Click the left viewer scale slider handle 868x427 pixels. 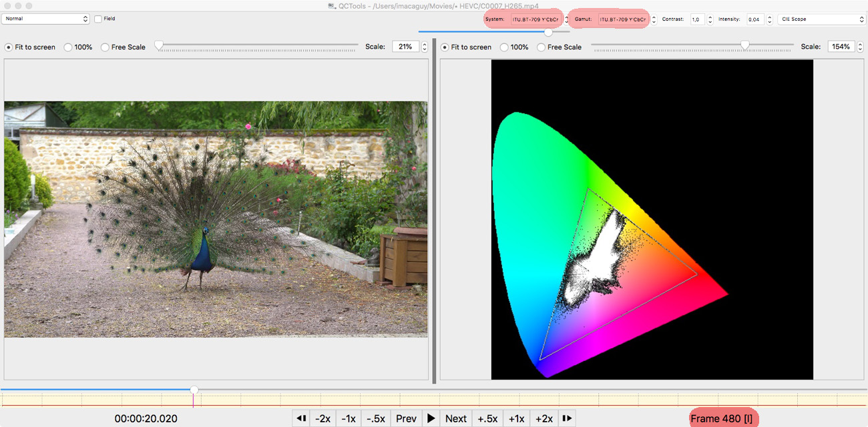[x=158, y=45]
